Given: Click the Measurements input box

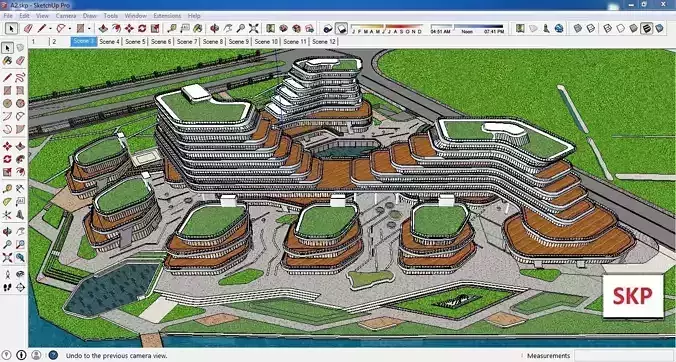Looking at the screenshot, I should click(x=624, y=356).
